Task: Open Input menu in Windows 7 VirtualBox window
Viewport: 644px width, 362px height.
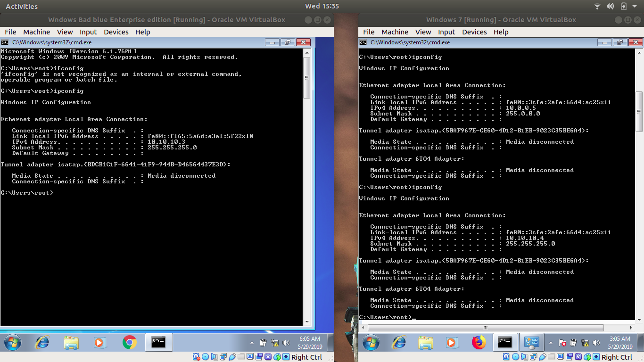Action: point(446,32)
